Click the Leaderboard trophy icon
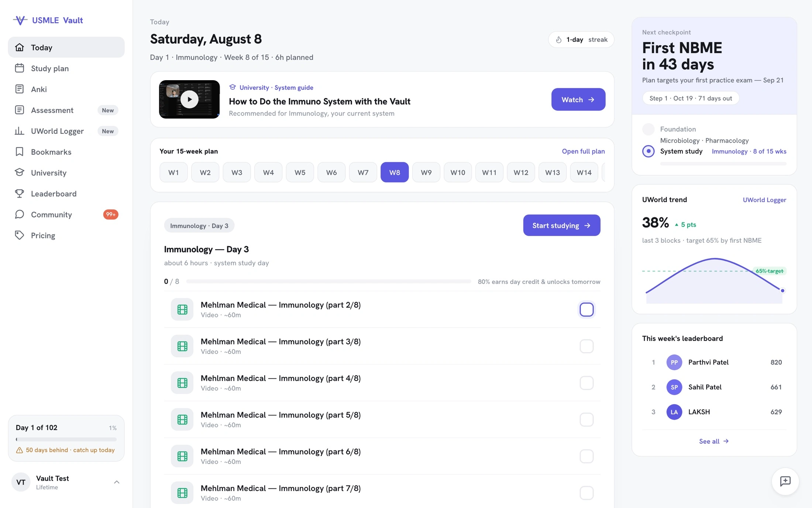This screenshot has width=812, height=508. (x=20, y=193)
